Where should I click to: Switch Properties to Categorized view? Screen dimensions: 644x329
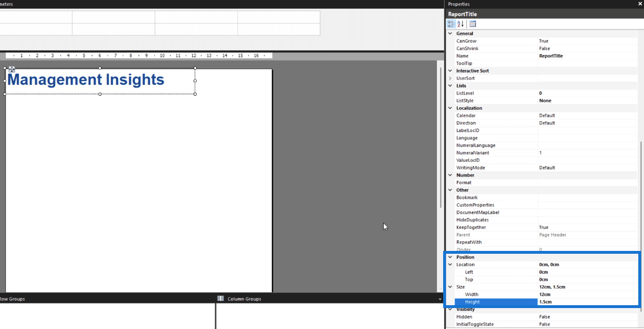point(451,24)
